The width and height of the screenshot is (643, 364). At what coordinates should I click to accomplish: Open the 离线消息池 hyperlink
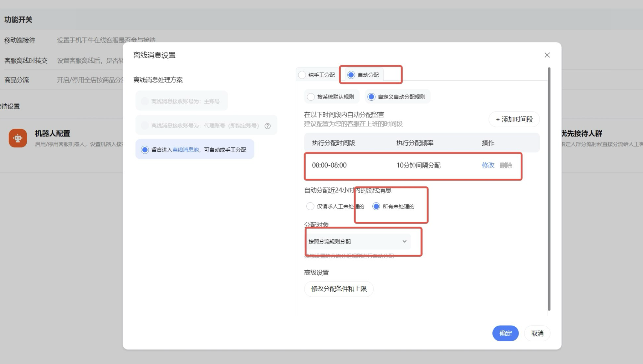pyautogui.click(x=186, y=150)
